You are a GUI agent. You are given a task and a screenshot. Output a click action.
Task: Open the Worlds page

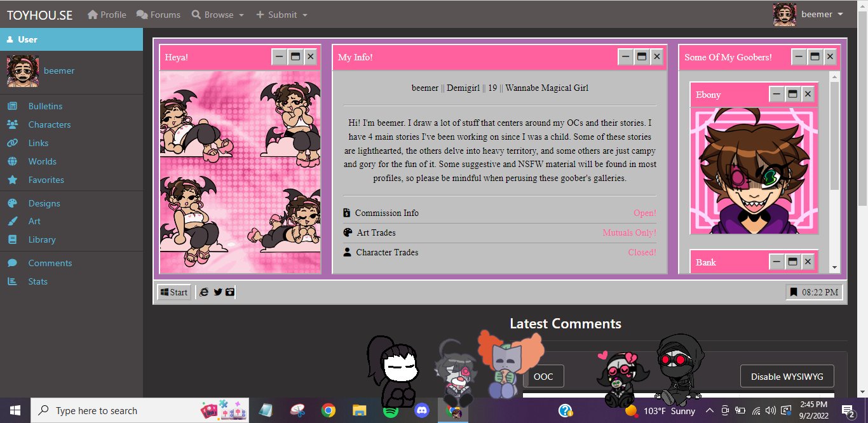[42, 161]
